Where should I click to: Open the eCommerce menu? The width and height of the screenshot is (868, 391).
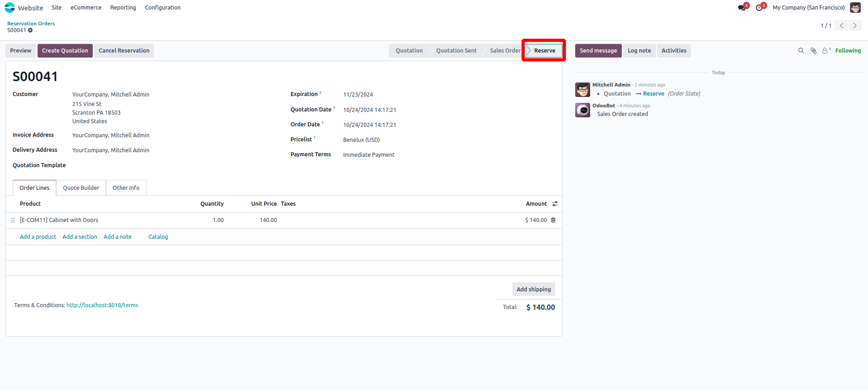point(86,8)
